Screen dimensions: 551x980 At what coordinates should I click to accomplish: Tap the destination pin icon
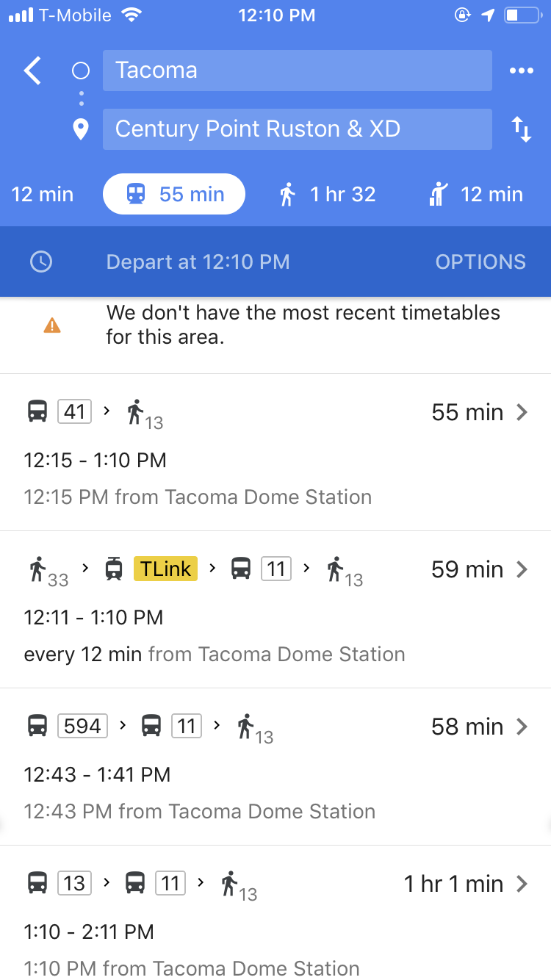[x=81, y=129]
